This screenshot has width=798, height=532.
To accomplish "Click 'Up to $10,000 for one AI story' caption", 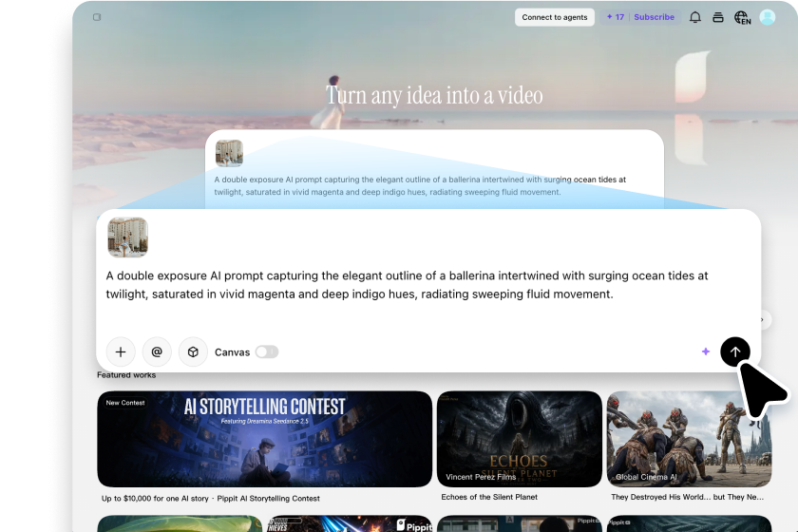I will 211,499.
